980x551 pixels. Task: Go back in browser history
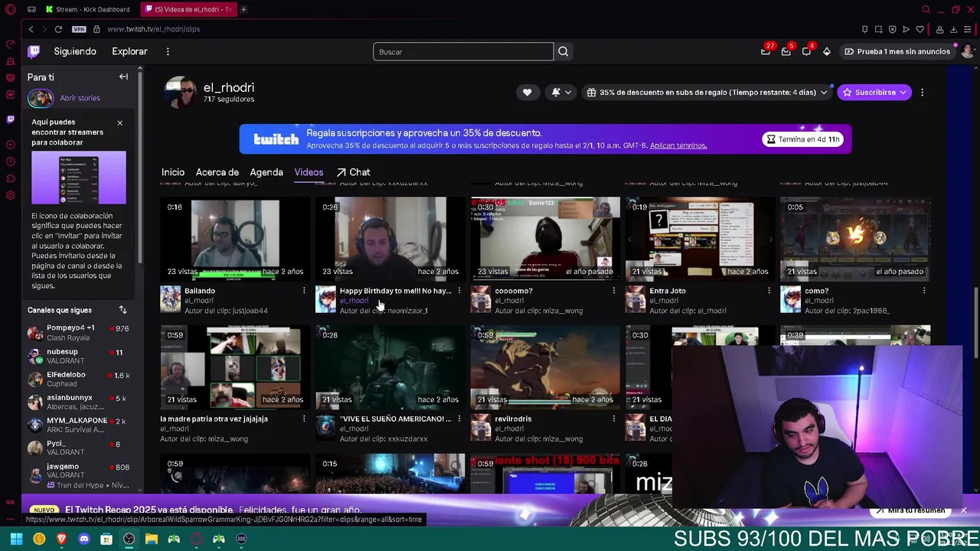point(31,29)
